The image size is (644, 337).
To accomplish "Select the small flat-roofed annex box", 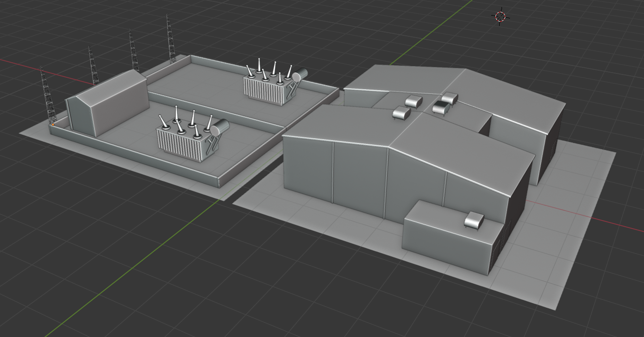I will (452, 238).
